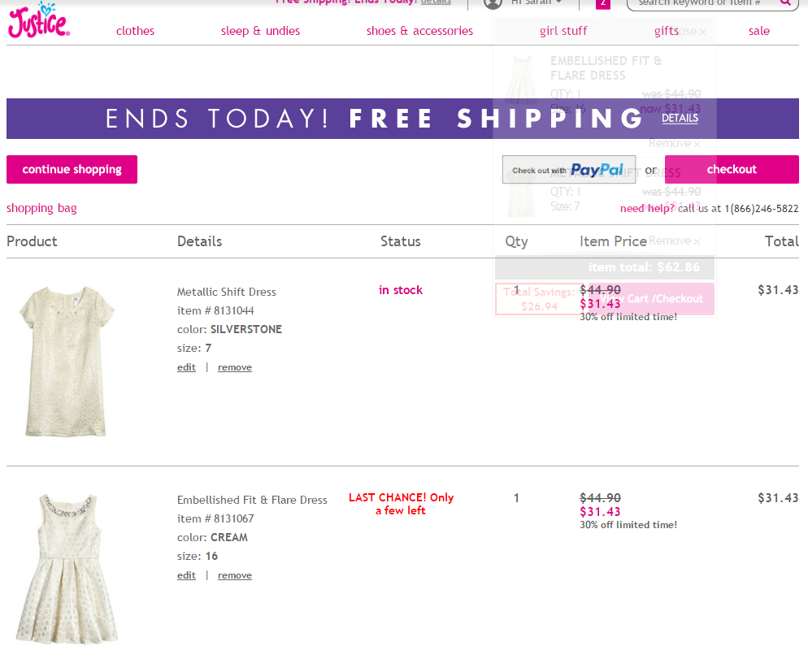
Task: Click the continue shopping button
Action: (x=72, y=169)
